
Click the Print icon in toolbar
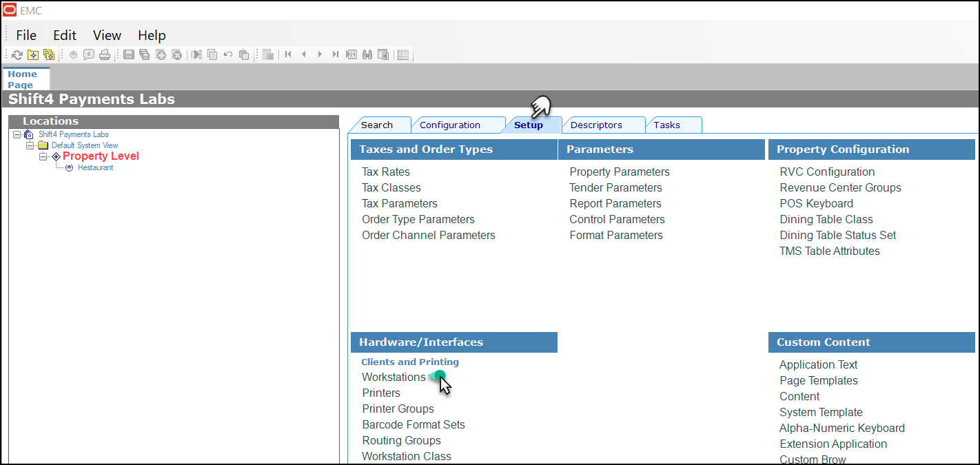click(105, 55)
